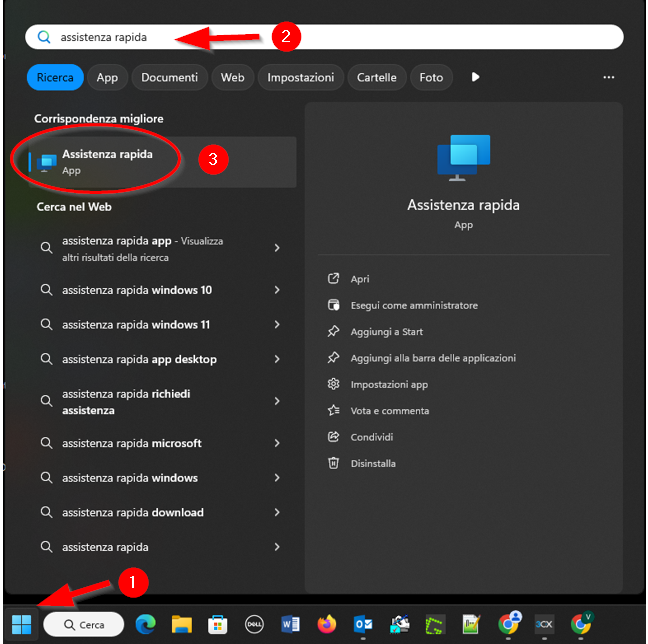Launch Firefox from the taskbar

tap(326, 624)
